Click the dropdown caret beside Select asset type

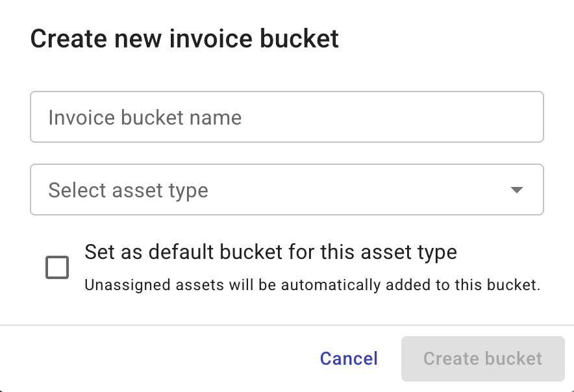516,190
